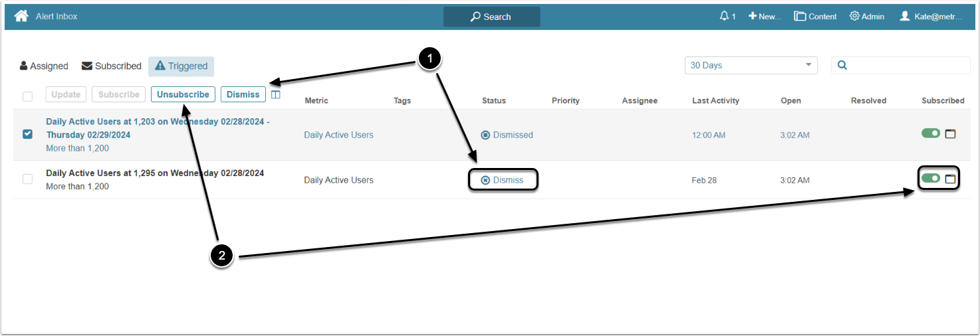Dismiss the second alert via Status link

(x=503, y=180)
